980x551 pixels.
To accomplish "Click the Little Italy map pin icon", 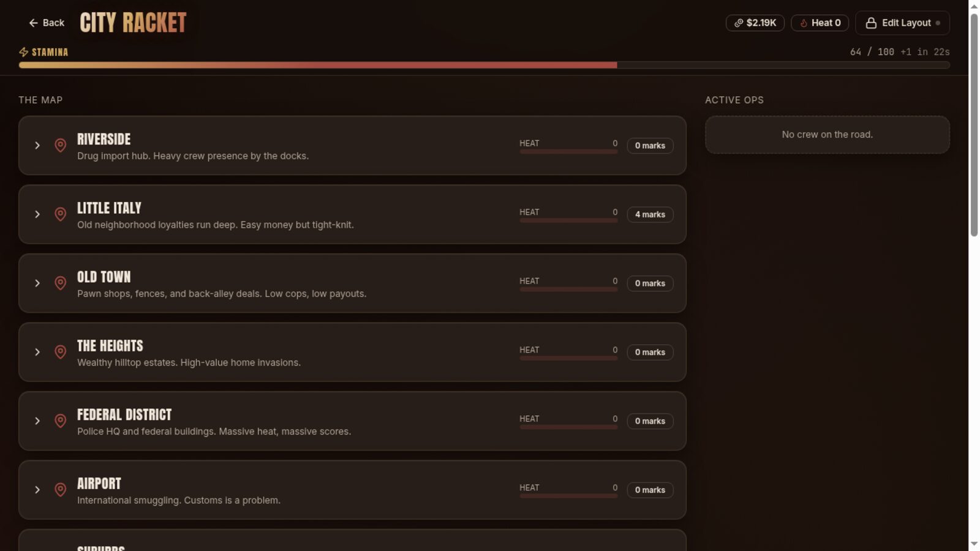I will coord(60,214).
